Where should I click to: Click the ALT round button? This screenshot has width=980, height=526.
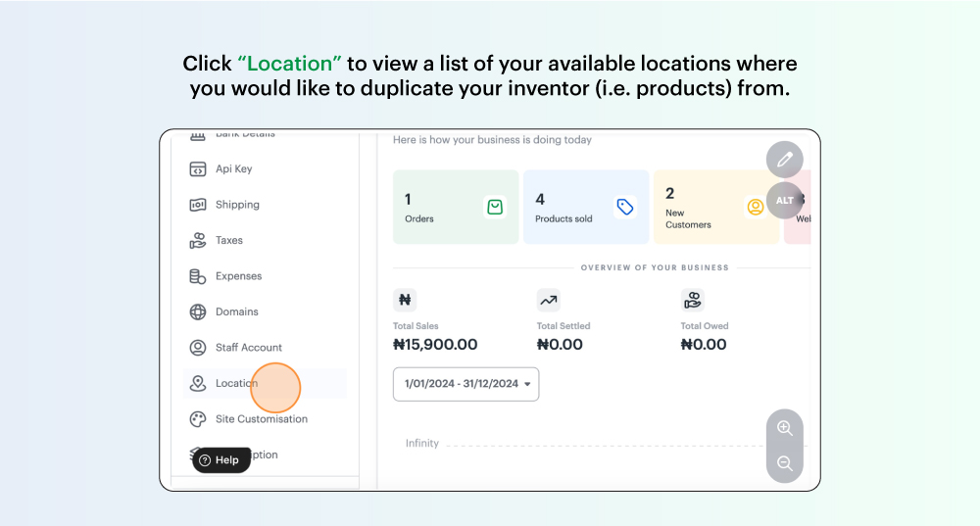pyautogui.click(x=784, y=201)
